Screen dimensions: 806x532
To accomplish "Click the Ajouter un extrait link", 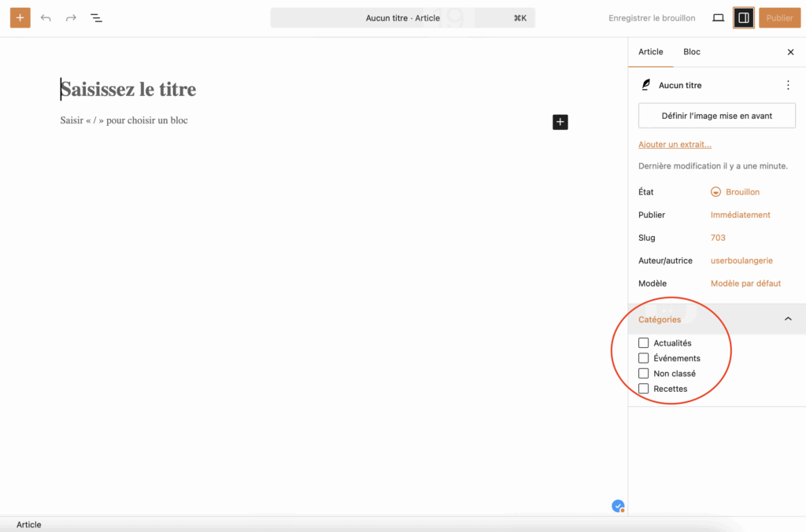I will click(675, 145).
